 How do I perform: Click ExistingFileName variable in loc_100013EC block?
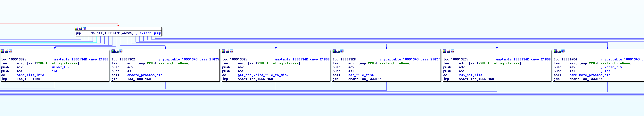click(x=504, y=63)
